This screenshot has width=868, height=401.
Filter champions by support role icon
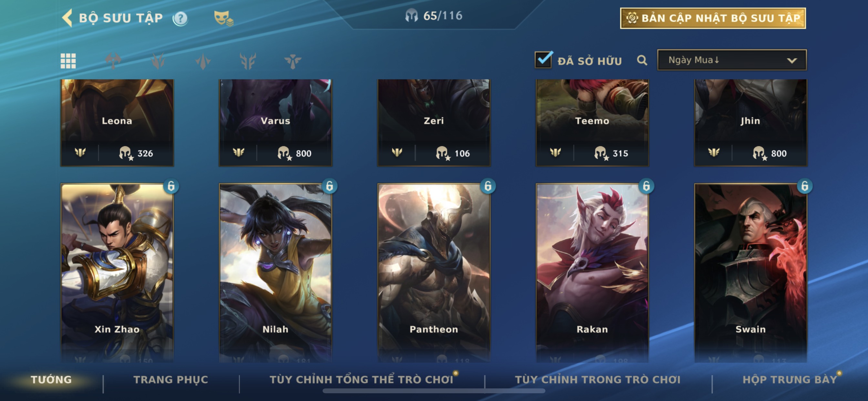pyautogui.click(x=293, y=61)
